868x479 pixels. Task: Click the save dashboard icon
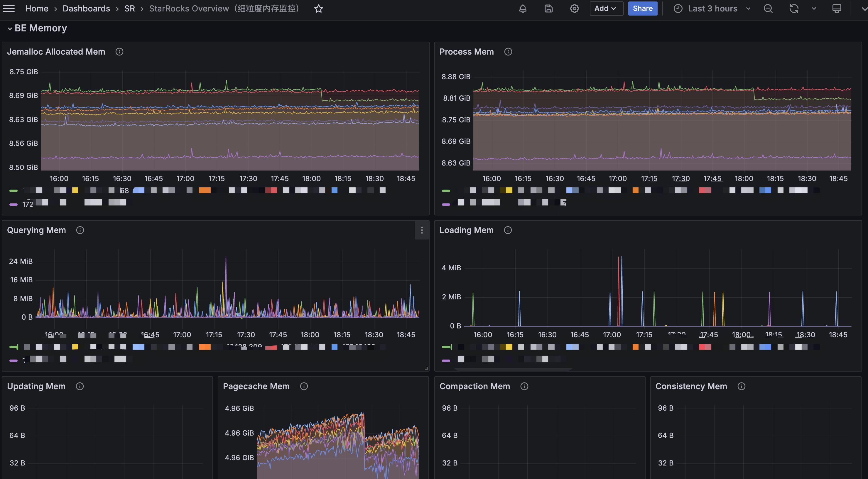(548, 9)
